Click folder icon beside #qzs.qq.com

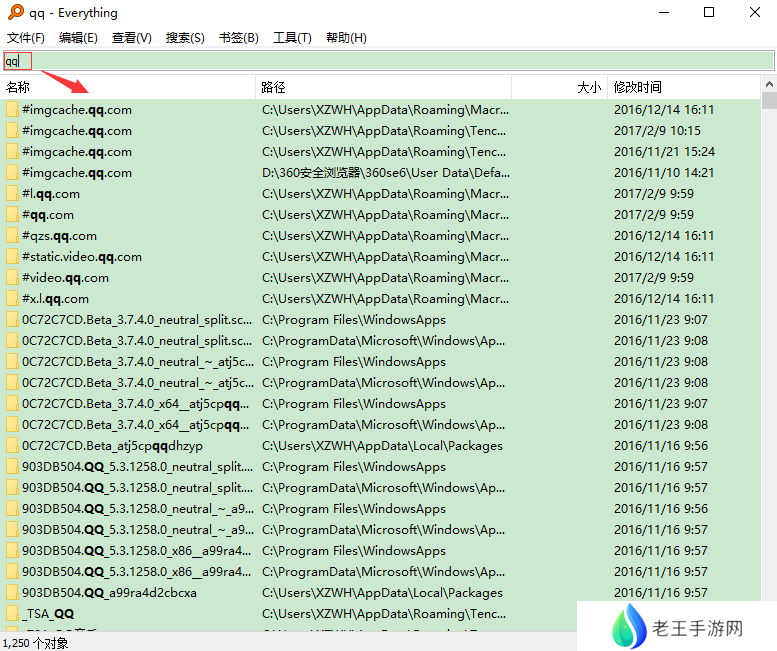pos(12,236)
